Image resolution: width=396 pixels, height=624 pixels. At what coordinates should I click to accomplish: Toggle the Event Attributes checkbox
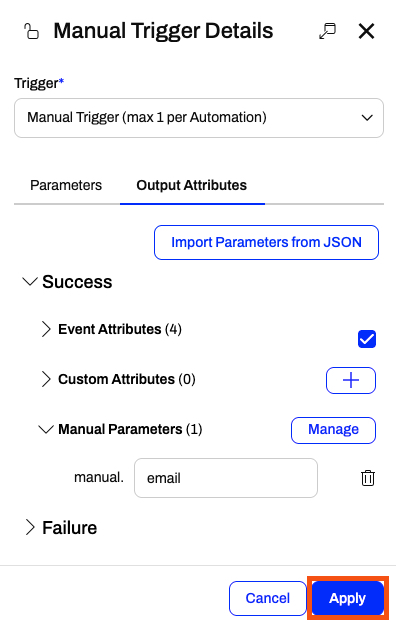click(367, 339)
